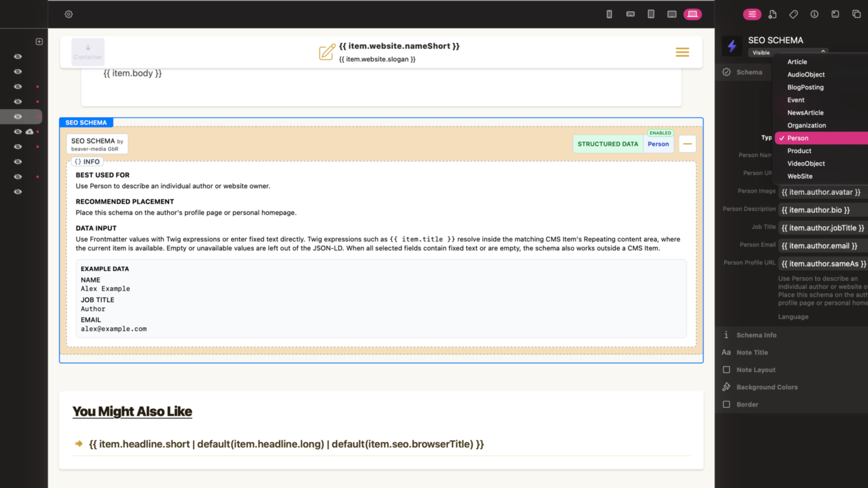This screenshot has height=488, width=868.
Task: Click the STRUCTURED DATA badge
Action: pyautogui.click(x=608, y=144)
